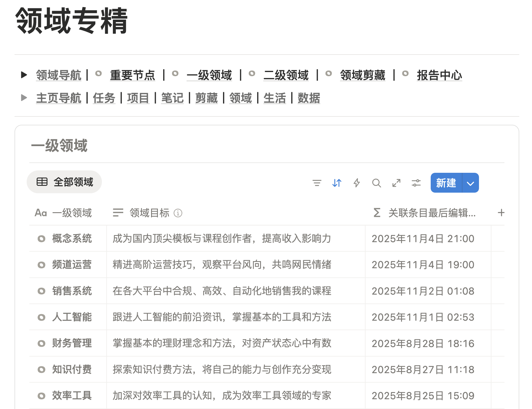Click the page icon next to 概念系统 row
Viewport: 532px width, 409px height.
[x=41, y=239]
